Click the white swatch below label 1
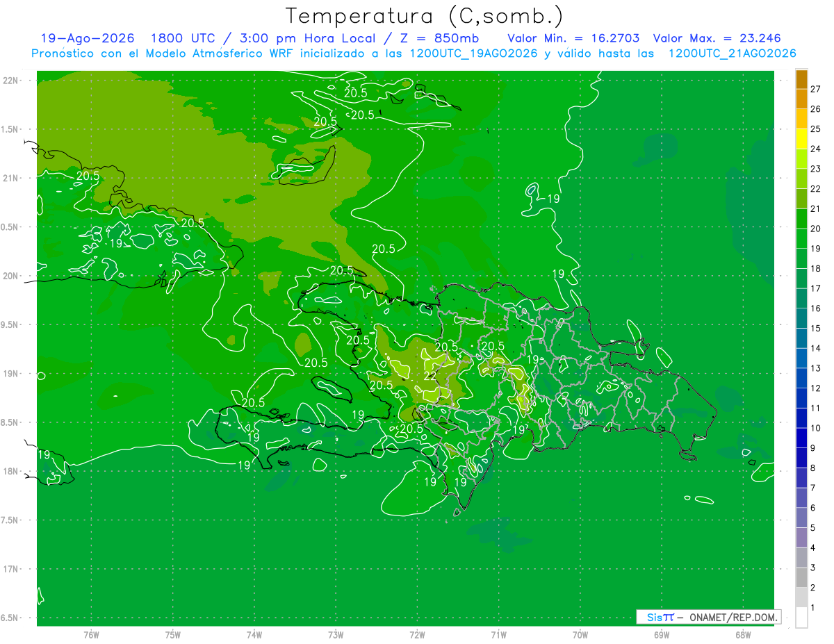 pyautogui.click(x=801, y=618)
